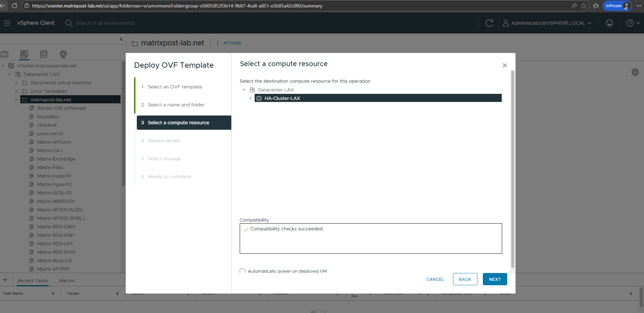Open the browser favorites list icon
The height and width of the screenshot is (313, 644).
596,6
